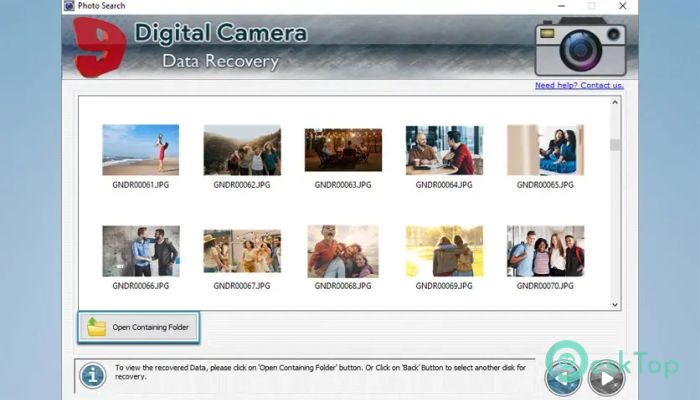The height and width of the screenshot is (400, 700).
Task: Click the GNDR00069.JPG file name
Action: click(444, 286)
